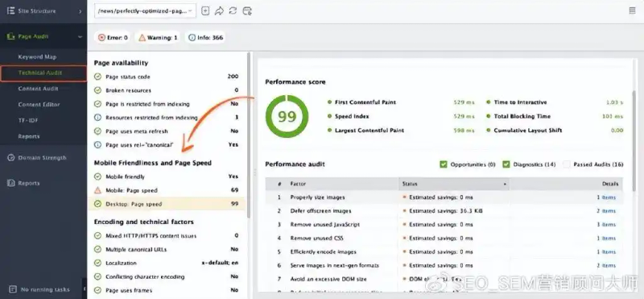The width and height of the screenshot is (644, 299).
Task: Click the Page Audit sidebar icon
Action: [x=10, y=36]
